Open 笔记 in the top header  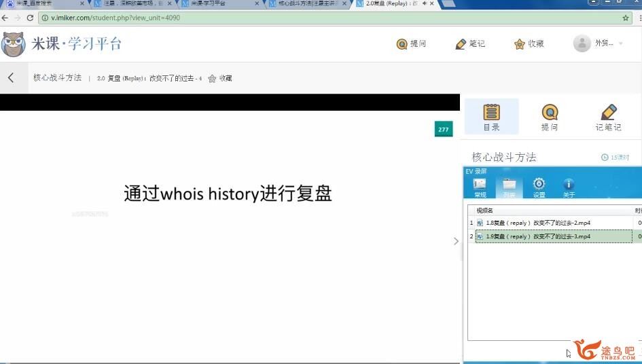click(470, 44)
